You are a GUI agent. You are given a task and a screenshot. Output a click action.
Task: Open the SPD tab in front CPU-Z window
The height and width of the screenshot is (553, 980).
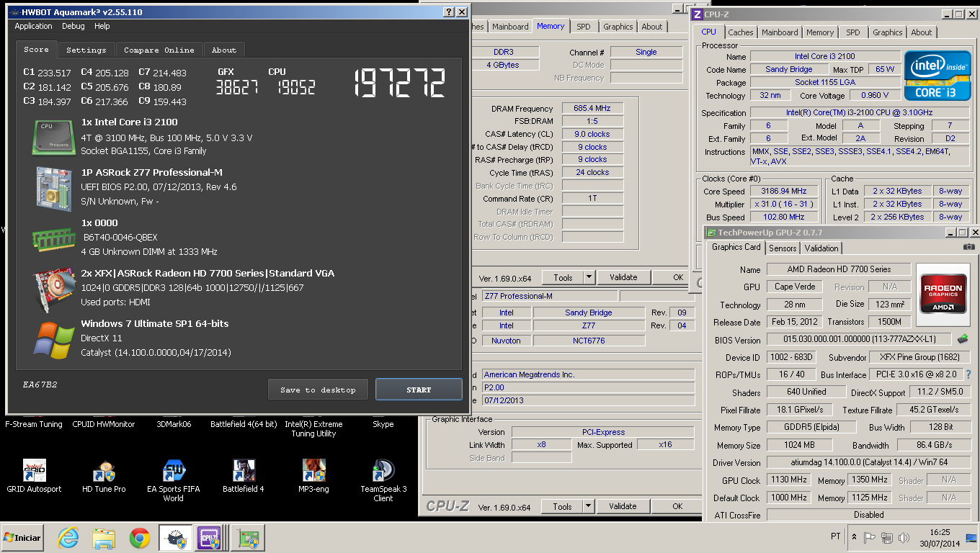tap(853, 32)
